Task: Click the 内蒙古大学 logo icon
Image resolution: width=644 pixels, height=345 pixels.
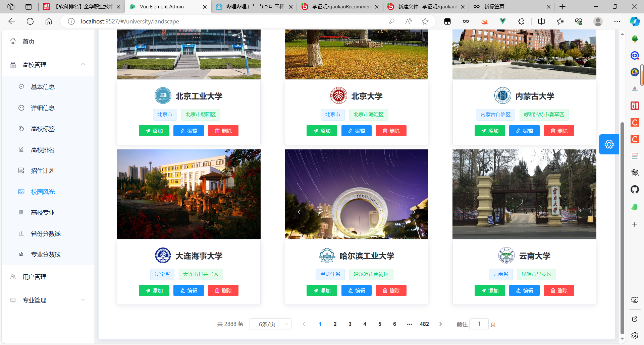Action: 503,96
